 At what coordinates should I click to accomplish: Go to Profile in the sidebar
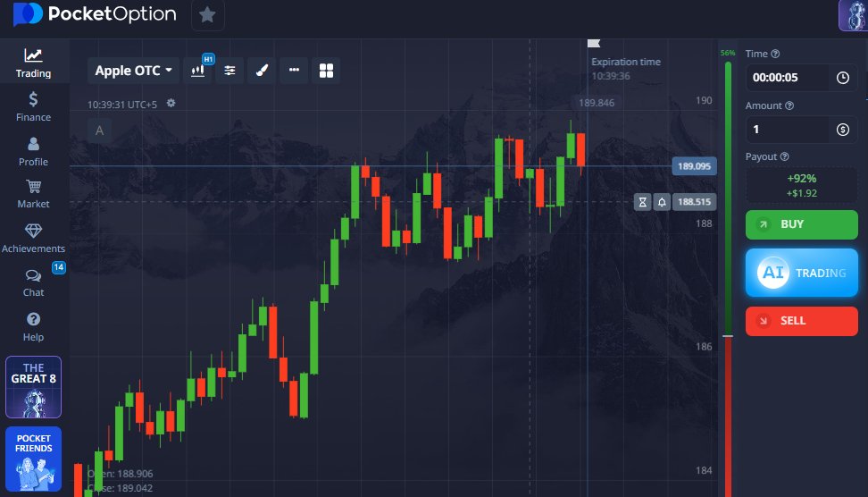click(x=33, y=151)
